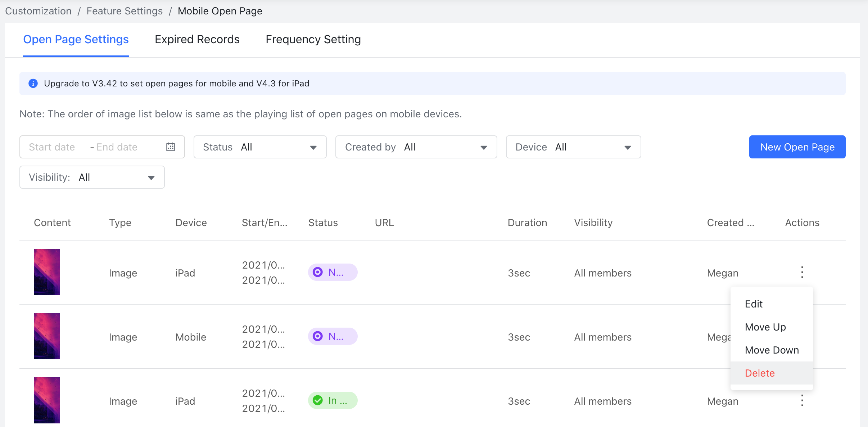868x427 pixels.
Task: Click inside the Start date input field
Action: pos(52,147)
